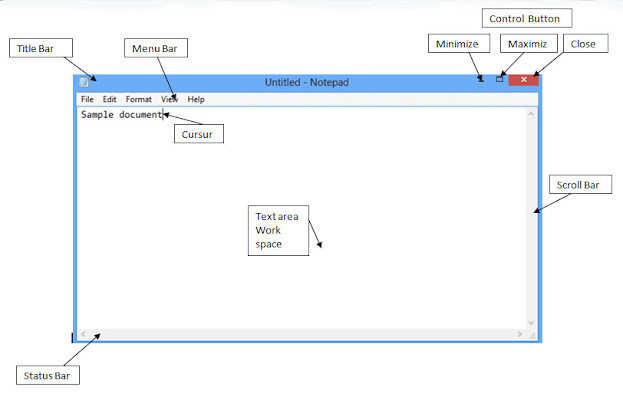Maximize the Notepad window
Screen dimensions: 623x400
click(x=499, y=79)
